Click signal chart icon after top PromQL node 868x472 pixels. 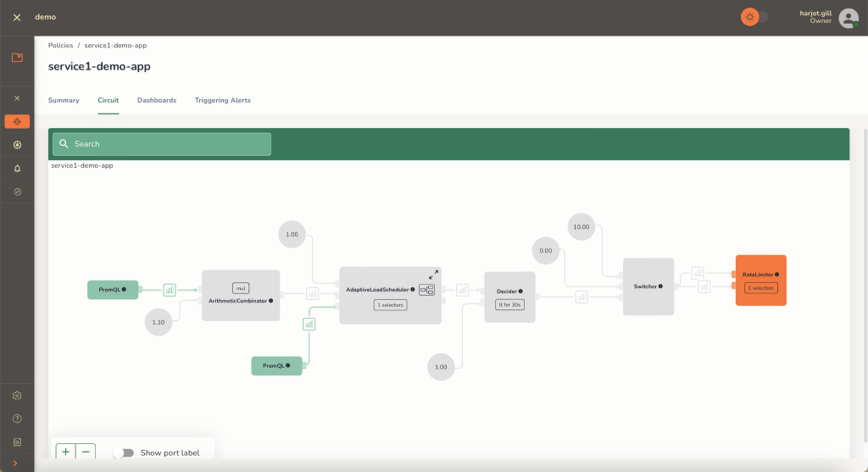[x=170, y=290]
